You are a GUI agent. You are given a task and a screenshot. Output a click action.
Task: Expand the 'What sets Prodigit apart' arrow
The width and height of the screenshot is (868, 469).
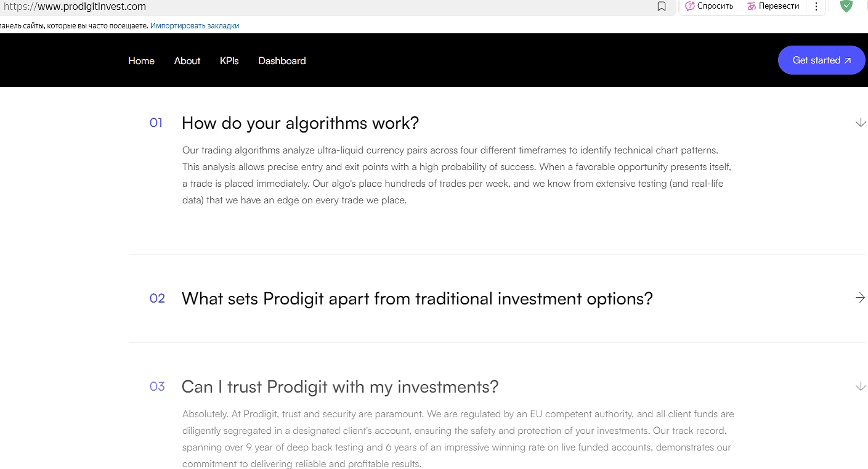861,298
